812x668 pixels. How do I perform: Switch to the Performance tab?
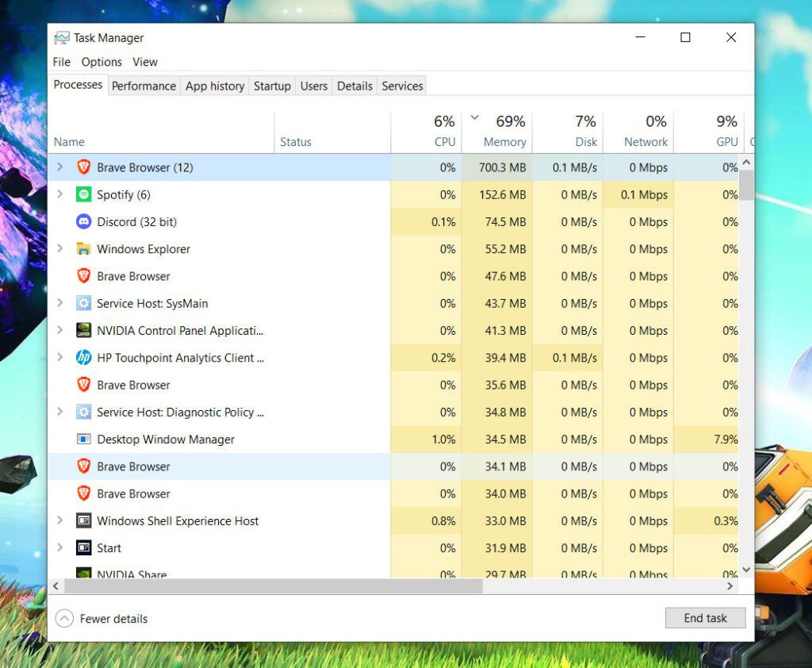pos(144,86)
